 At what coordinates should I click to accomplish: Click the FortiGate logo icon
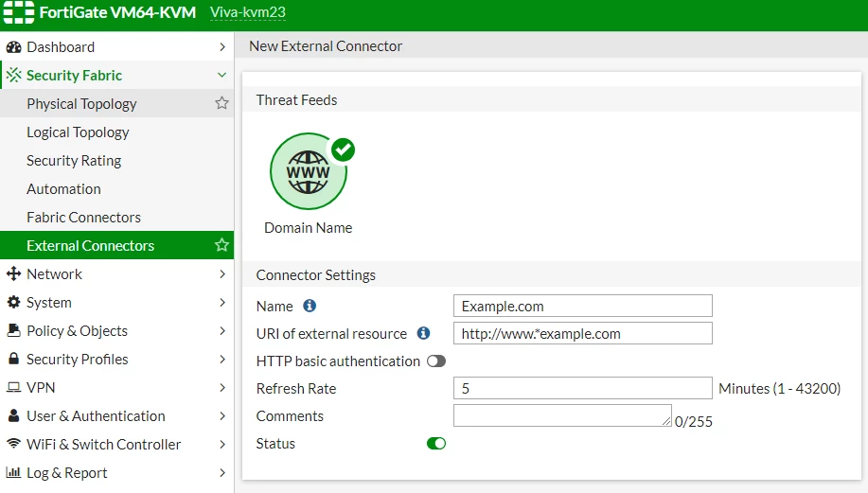coord(18,12)
